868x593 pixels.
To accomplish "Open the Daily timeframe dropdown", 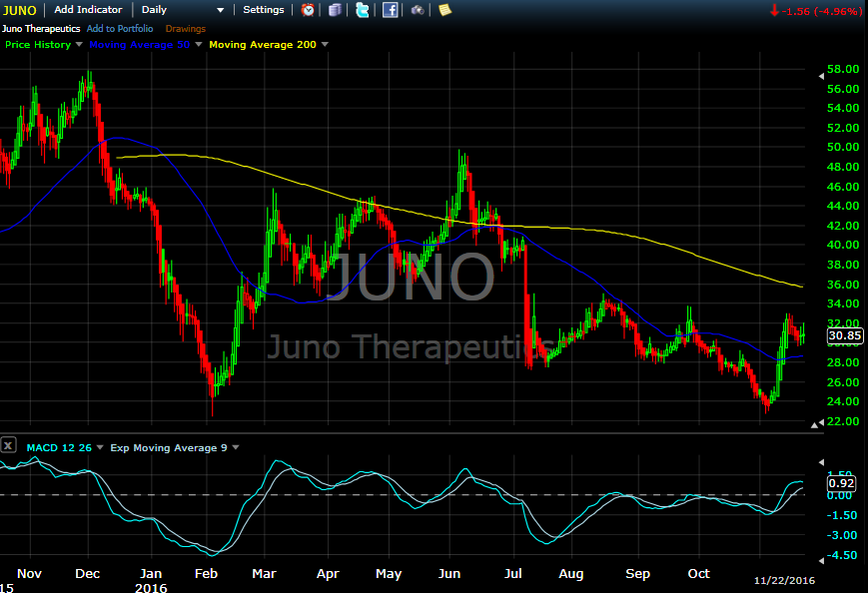I will (x=183, y=10).
